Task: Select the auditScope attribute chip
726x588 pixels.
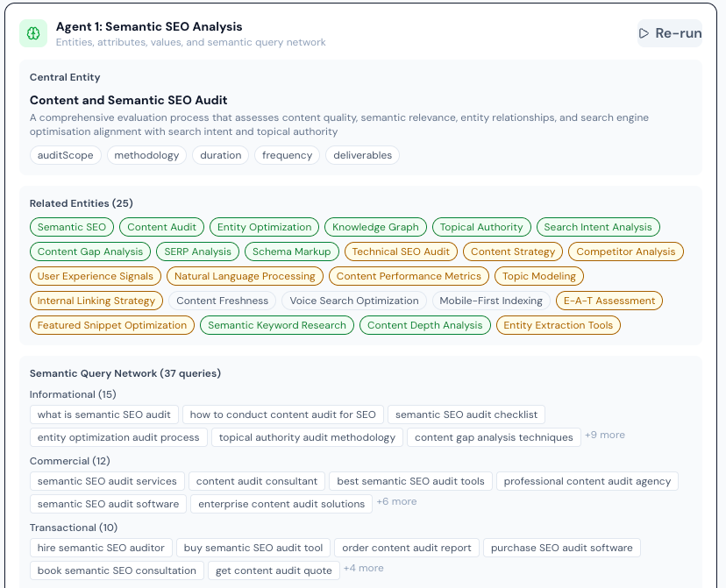Action: (x=65, y=155)
